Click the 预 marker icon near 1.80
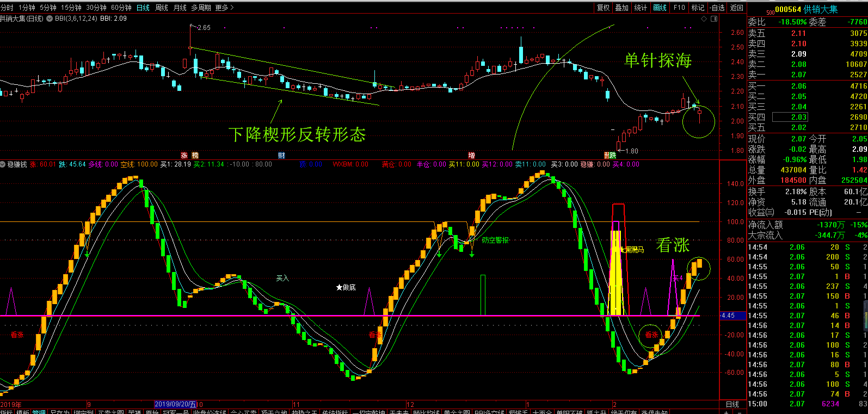 tap(607, 155)
